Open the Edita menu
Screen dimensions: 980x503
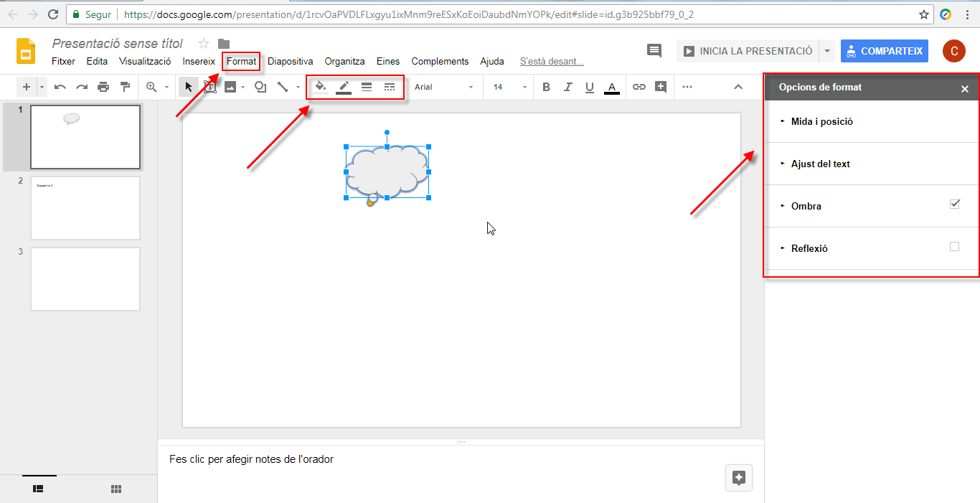click(x=97, y=62)
